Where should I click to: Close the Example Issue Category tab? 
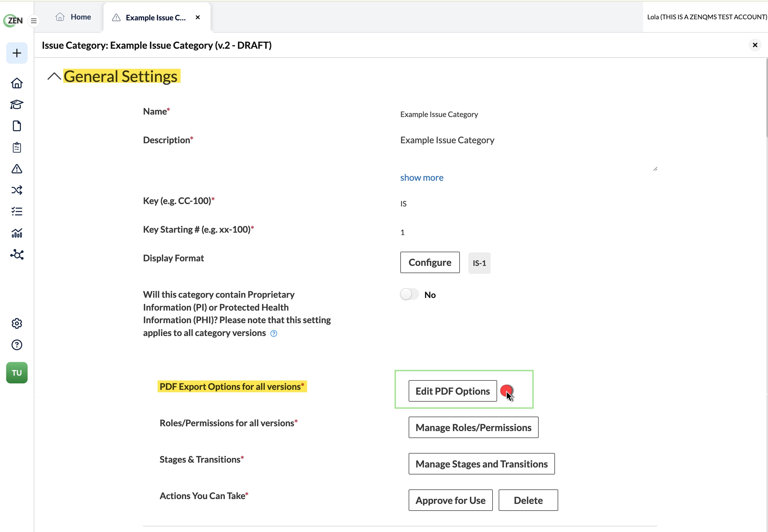tap(198, 17)
